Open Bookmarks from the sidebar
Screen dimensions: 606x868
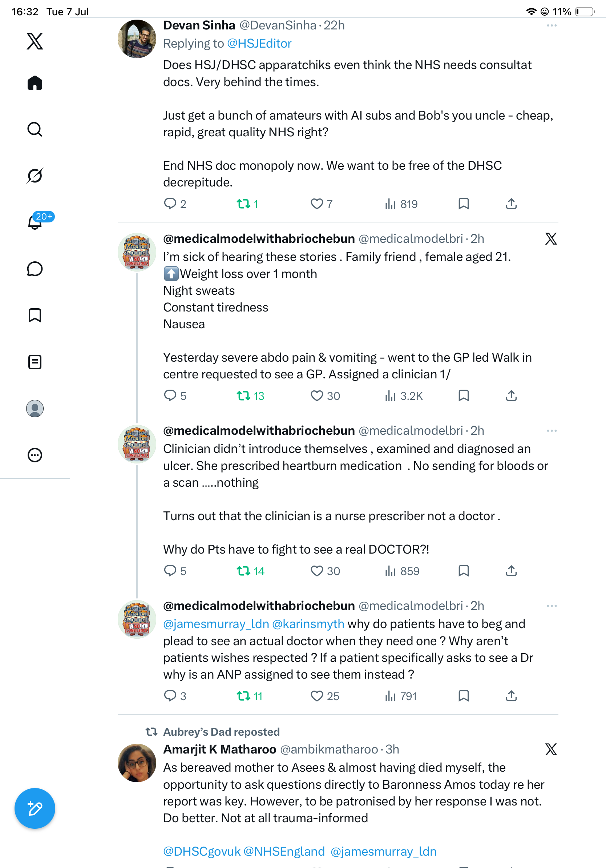click(x=35, y=315)
